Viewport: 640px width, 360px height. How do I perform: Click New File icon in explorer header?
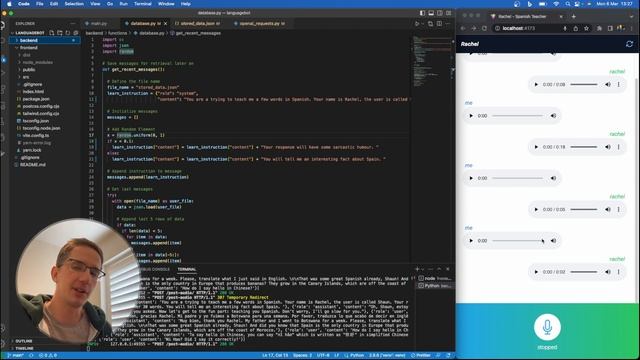[x=52, y=33]
